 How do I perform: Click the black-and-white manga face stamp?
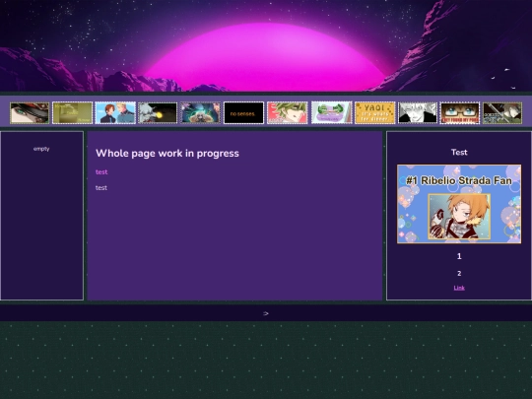[418, 113]
